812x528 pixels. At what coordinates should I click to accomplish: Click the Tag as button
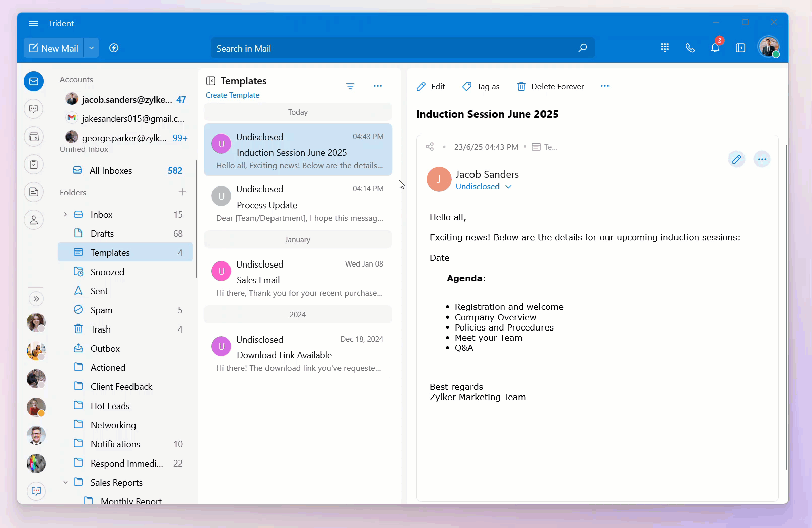click(481, 86)
